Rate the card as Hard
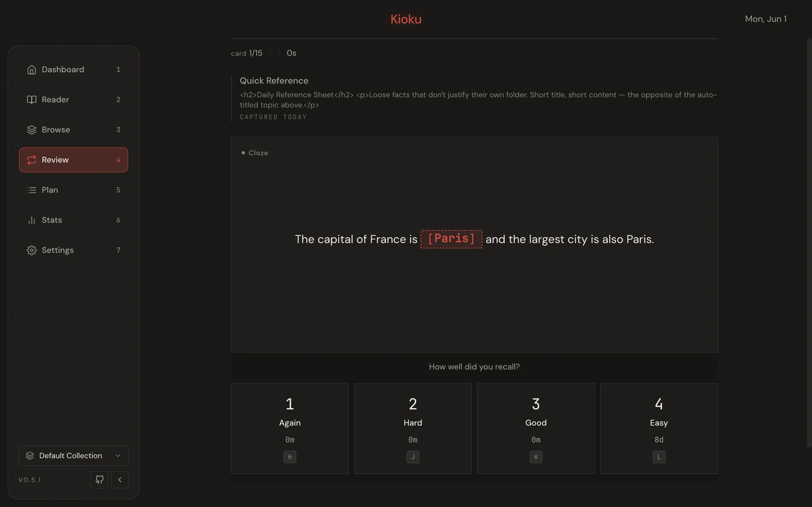Image resolution: width=812 pixels, height=507 pixels. [x=413, y=428]
